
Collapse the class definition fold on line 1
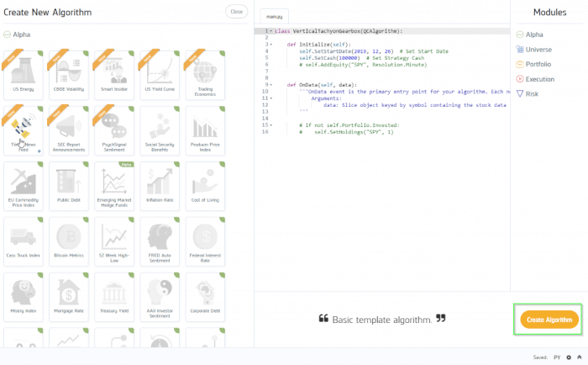[x=271, y=31]
